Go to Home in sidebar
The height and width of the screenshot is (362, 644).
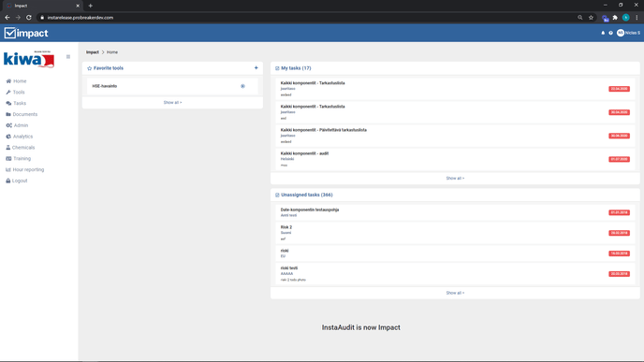click(16, 81)
